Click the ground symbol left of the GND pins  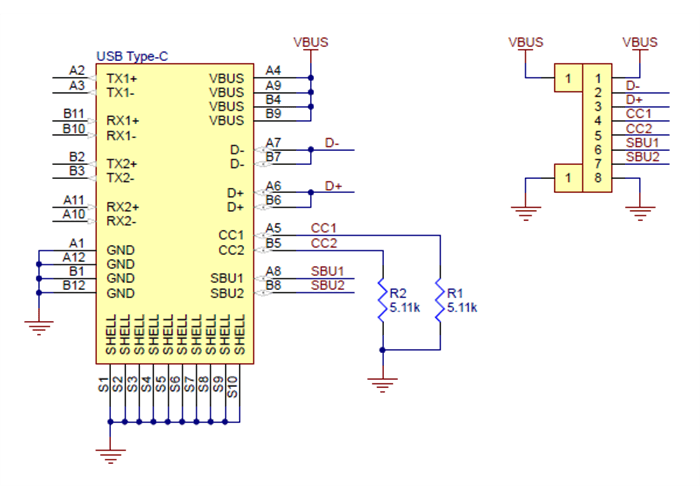coord(39,328)
